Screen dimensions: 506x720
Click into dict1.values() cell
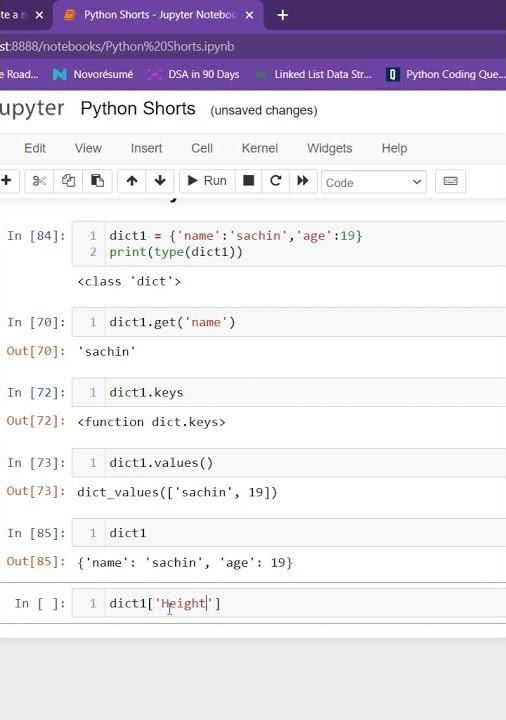pos(289,463)
